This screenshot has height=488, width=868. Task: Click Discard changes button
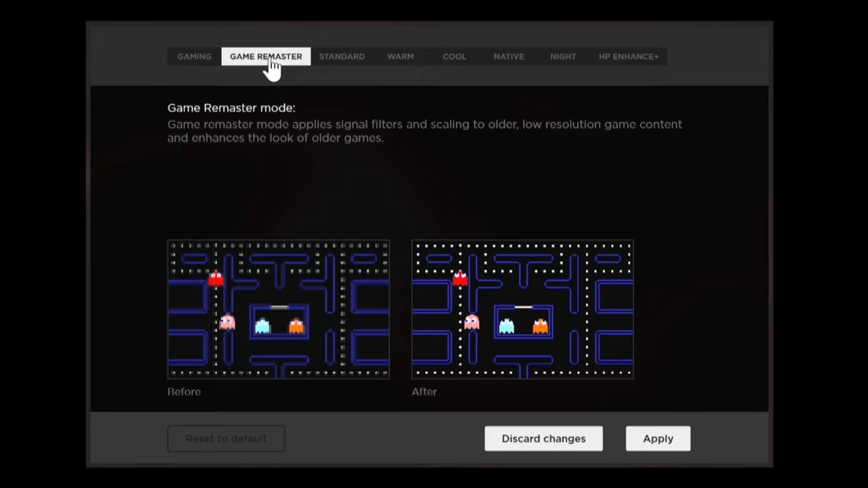pyautogui.click(x=544, y=439)
